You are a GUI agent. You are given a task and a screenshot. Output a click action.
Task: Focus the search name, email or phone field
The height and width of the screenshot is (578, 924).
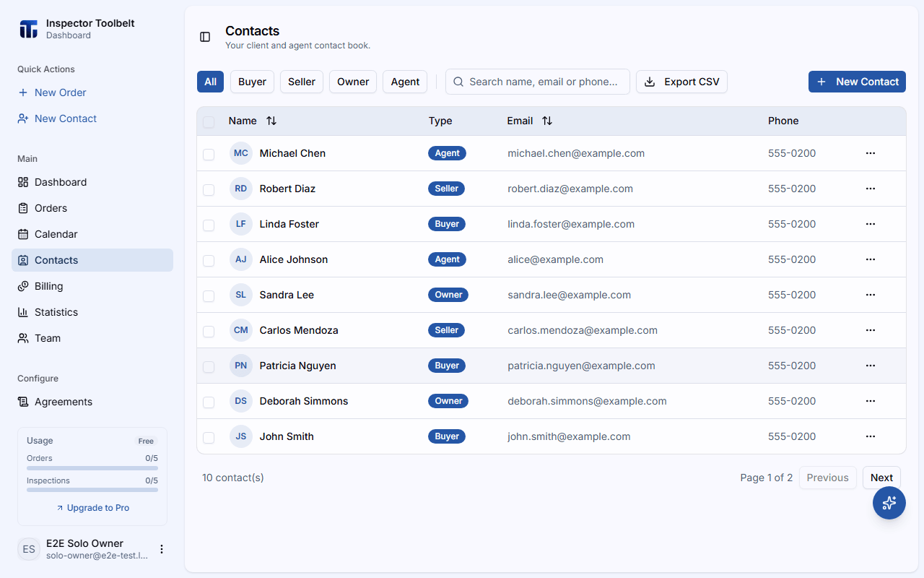point(538,82)
